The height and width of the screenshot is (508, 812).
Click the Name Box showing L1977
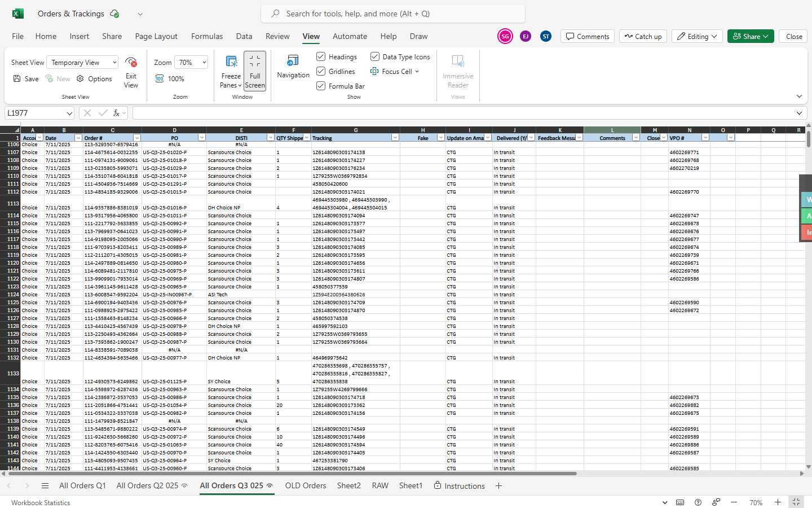(34, 113)
